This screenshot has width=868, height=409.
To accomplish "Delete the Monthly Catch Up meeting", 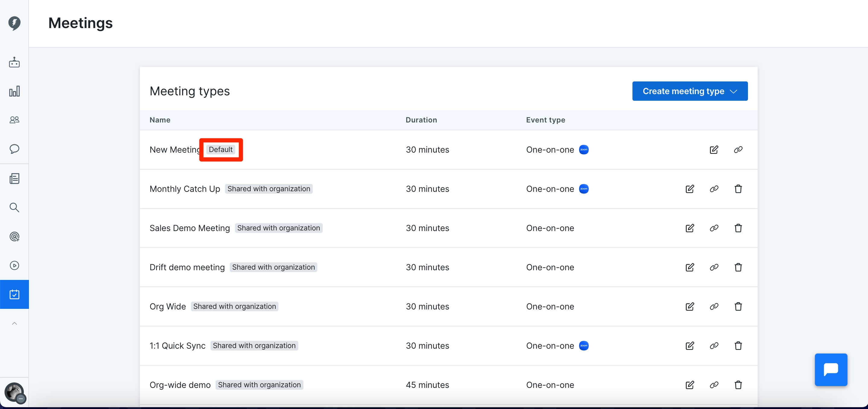I will pyautogui.click(x=738, y=189).
